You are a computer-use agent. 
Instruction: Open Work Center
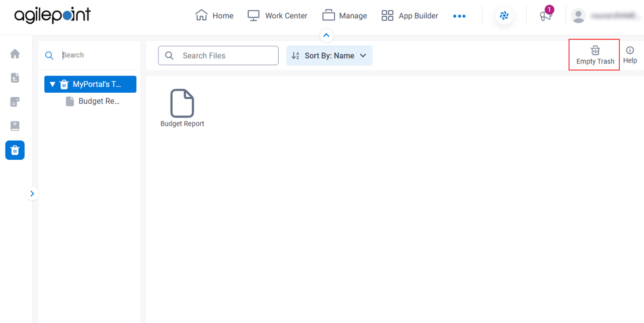pyautogui.click(x=277, y=16)
